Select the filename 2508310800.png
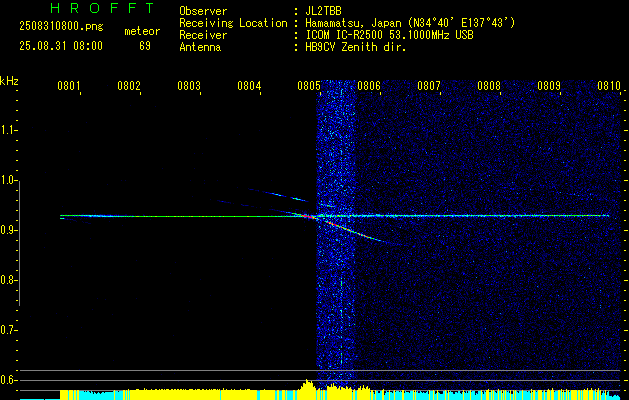This screenshot has width=629, height=400. pyautogui.click(x=61, y=27)
